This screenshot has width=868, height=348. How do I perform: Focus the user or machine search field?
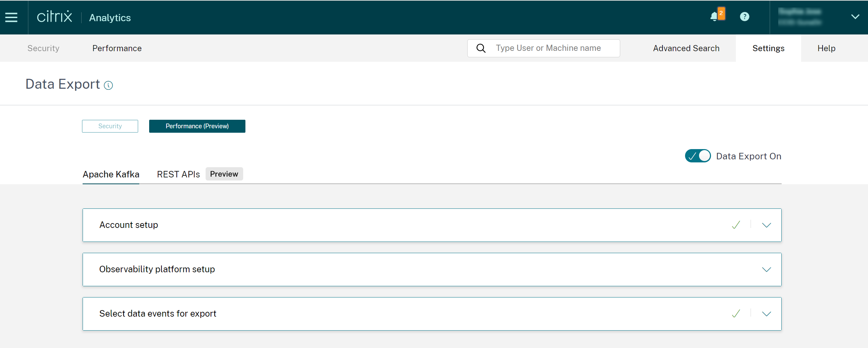tap(544, 48)
